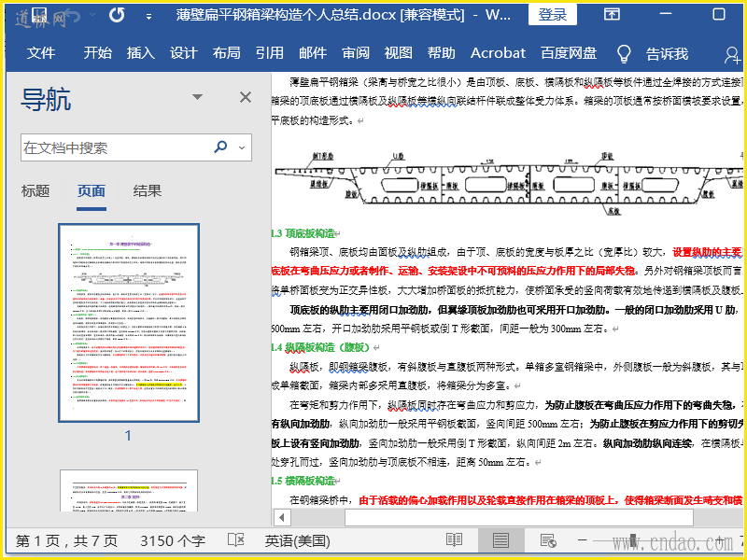The width and height of the screenshot is (747, 560).
Task: Click the Redo/Repeat arrow icon
Action: (x=117, y=15)
